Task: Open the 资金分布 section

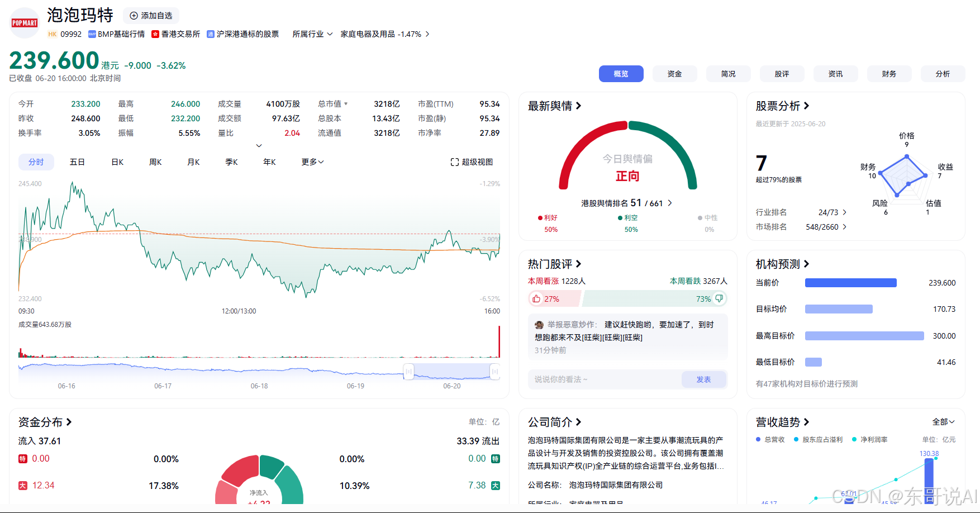Action: click(x=45, y=422)
